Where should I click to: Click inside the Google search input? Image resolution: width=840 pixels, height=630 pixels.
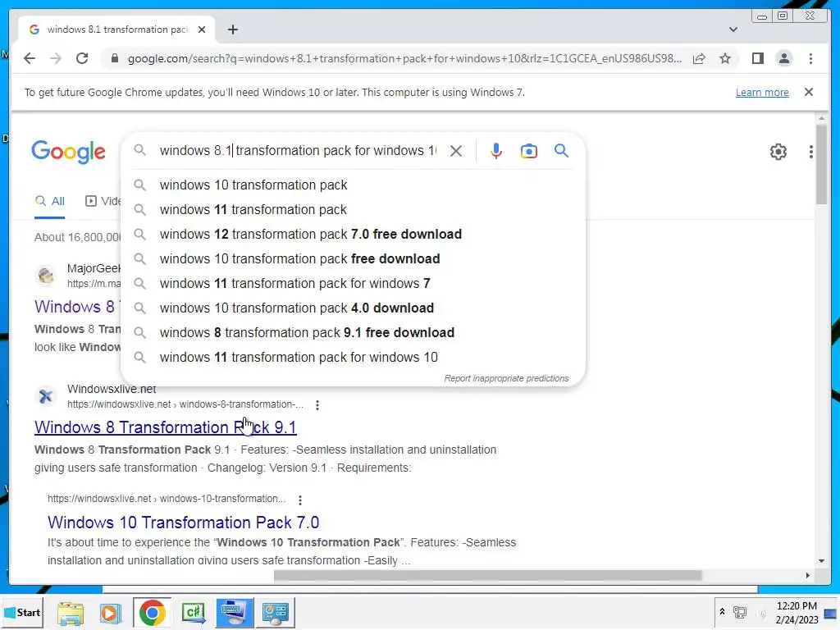(298, 151)
